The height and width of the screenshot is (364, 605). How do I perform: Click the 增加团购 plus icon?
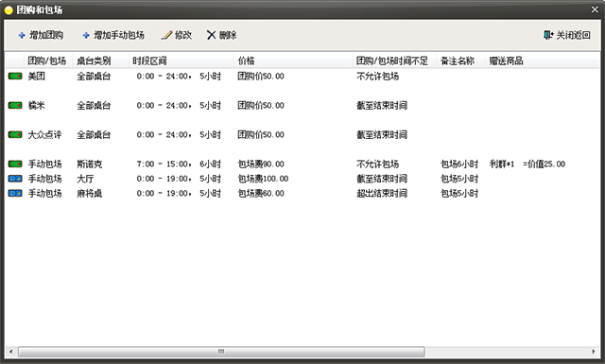22,36
